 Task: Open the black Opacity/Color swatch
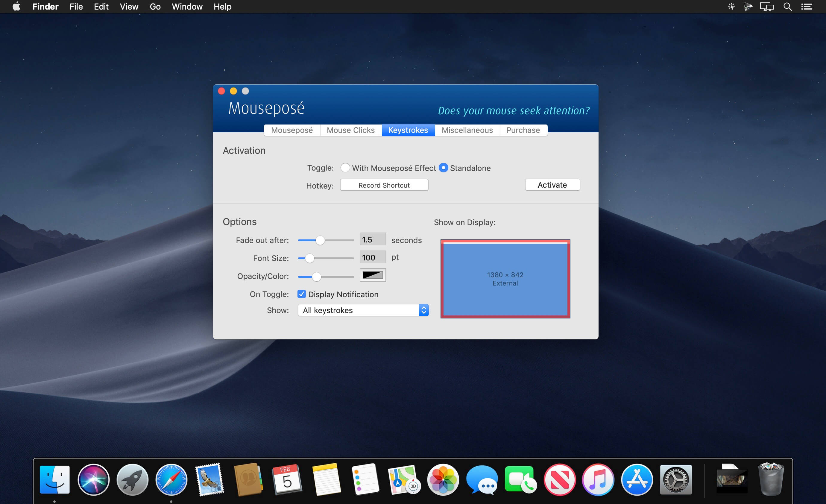point(372,275)
